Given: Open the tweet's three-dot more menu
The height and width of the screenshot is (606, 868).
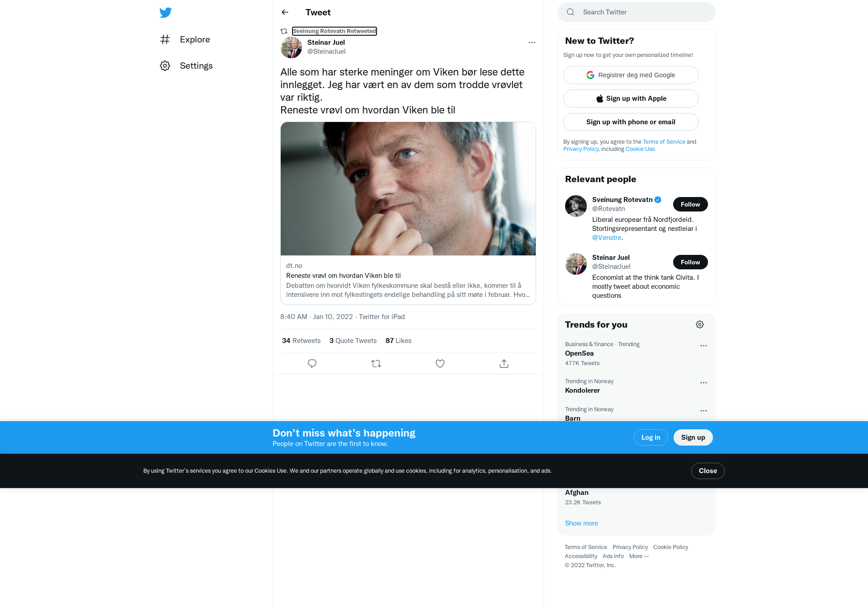Looking at the screenshot, I should (x=532, y=42).
